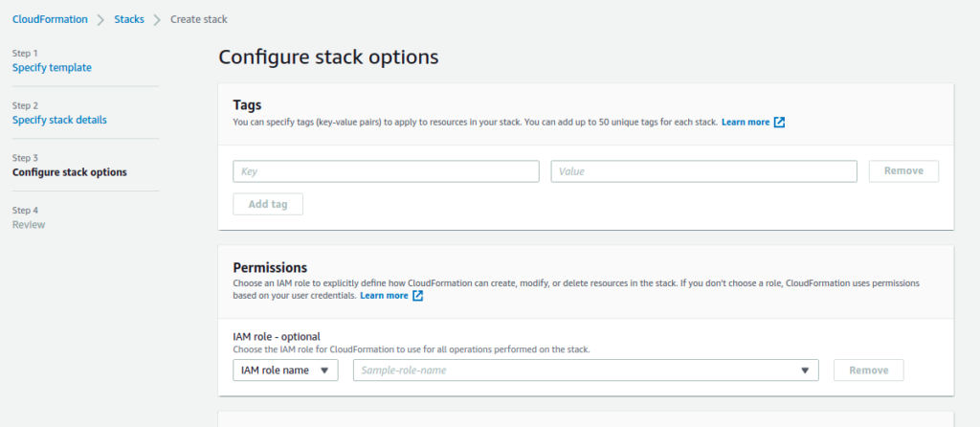The width and height of the screenshot is (980, 427).
Task: Return to Step 1 Specify template
Action: [x=52, y=68]
